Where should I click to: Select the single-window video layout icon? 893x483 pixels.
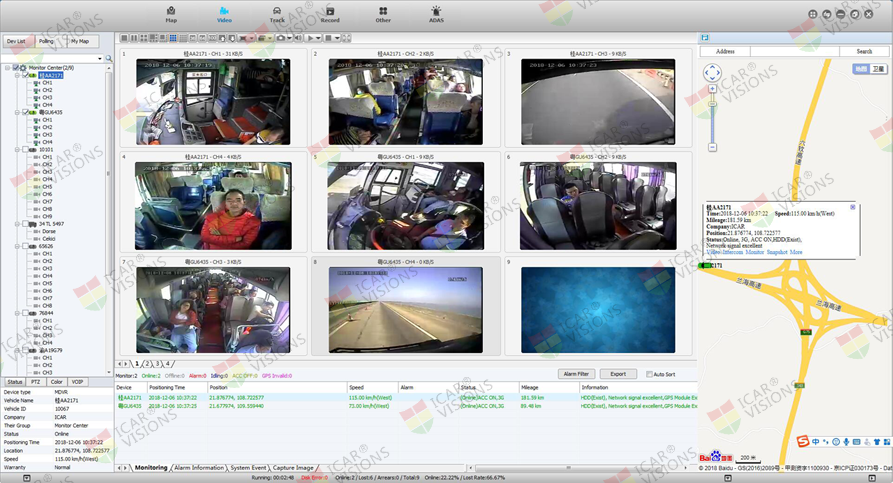click(124, 38)
